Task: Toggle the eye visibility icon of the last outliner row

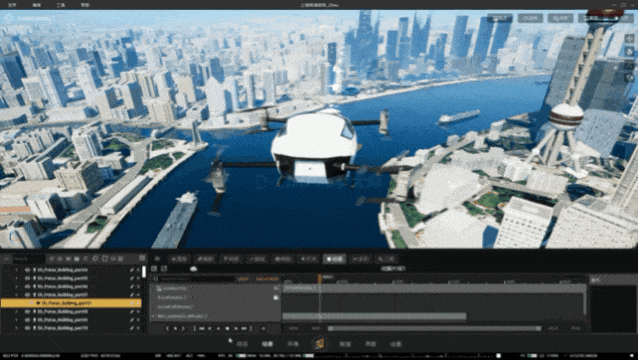Action: click(x=27, y=328)
